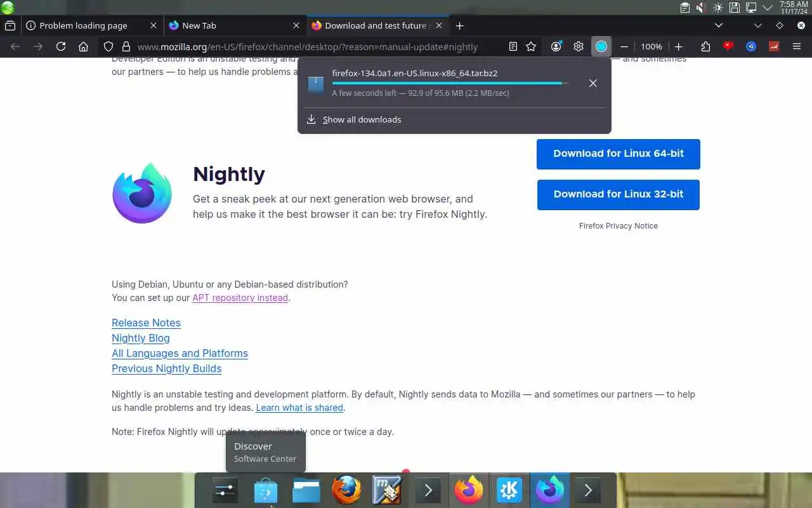This screenshot has width=812, height=508.
Task: Open the KDE system settings dock icon
Action: click(x=225, y=490)
